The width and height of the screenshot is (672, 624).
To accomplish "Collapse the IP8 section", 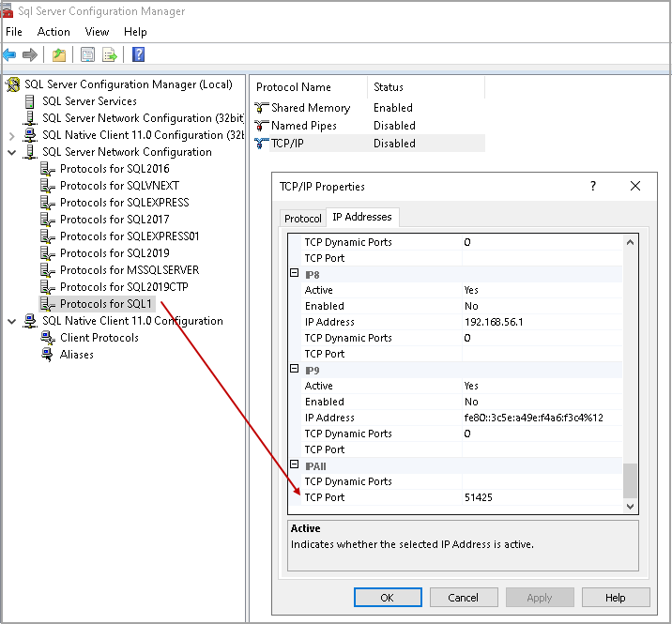I will pyautogui.click(x=294, y=273).
